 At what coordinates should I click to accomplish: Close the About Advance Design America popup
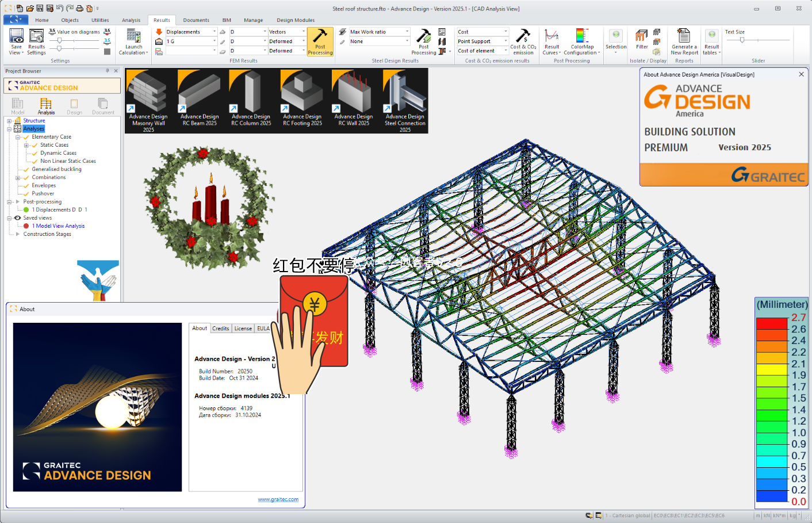[801, 74]
